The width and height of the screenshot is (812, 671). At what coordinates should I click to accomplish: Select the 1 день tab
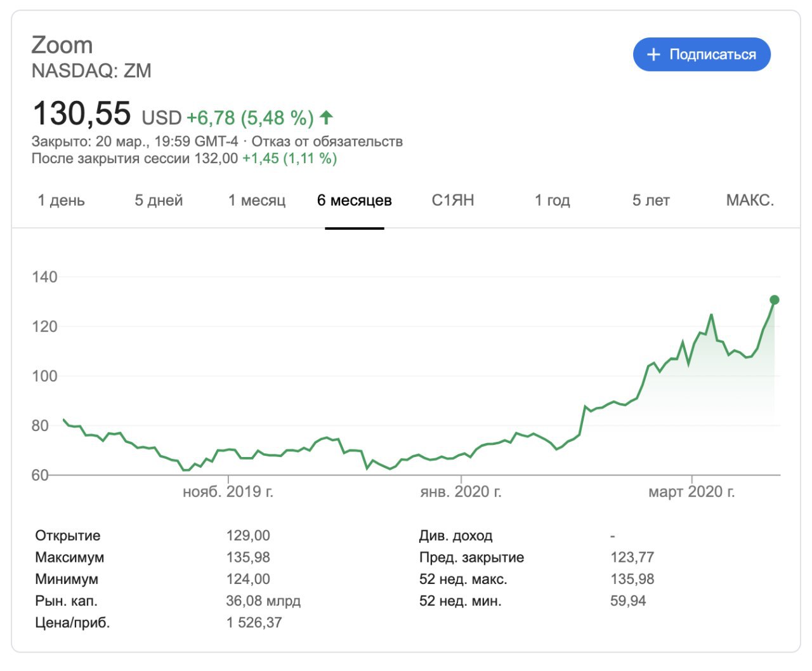click(x=61, y=201)
